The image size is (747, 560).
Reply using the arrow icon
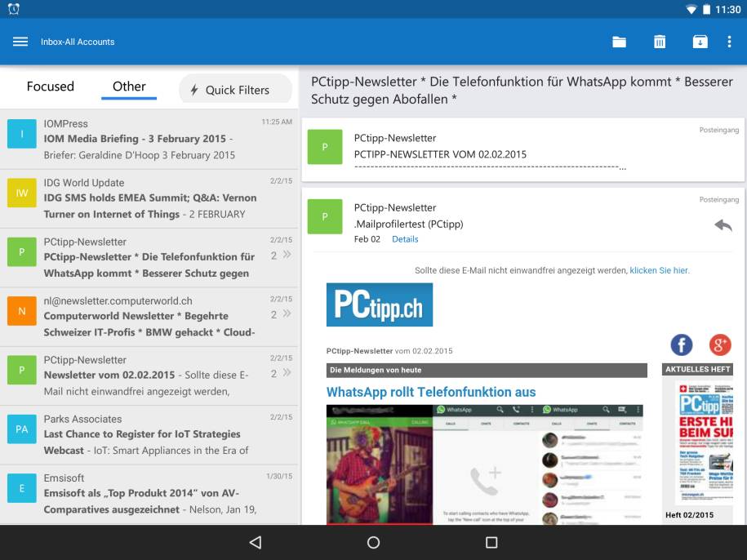pyautogui.click(x=723, y=224)
